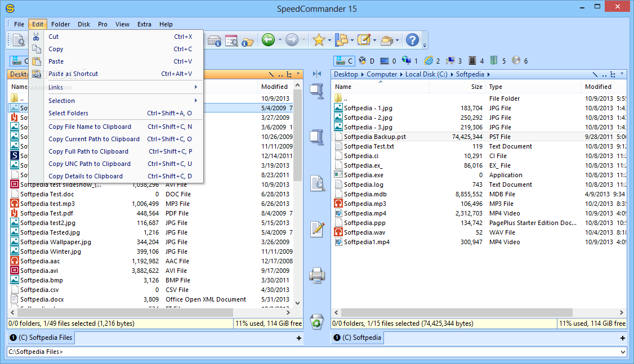This screenshot has width=634, height=364.
Task: Click the calendar search toolbar icon
Action: [x=231, y=41]
